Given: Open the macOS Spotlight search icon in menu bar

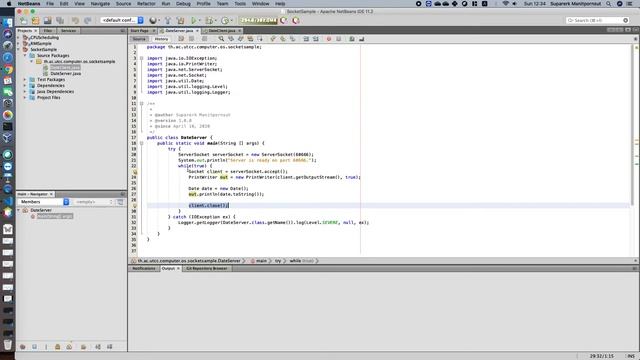Looking at the screenshot, I should (609, 4).
